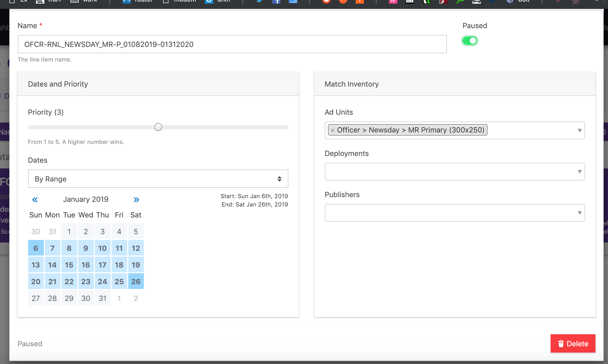Open the mail envelope bookmark icon
The image size is (608, 364).
293,2
